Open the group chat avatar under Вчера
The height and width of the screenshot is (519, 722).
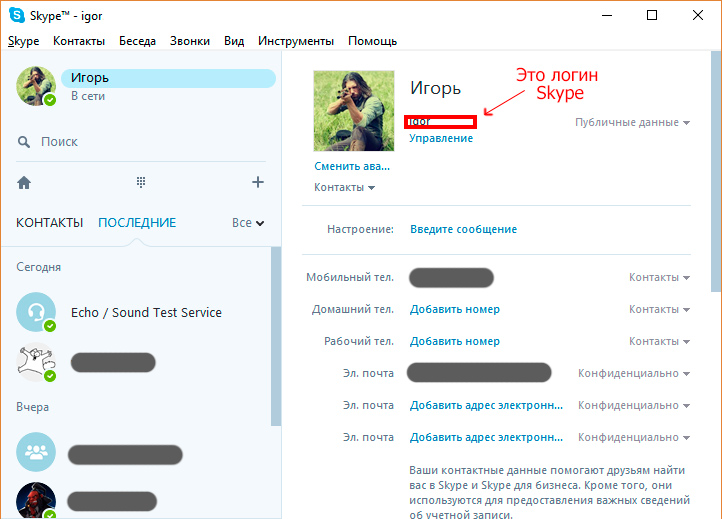[x=36, y=452]
